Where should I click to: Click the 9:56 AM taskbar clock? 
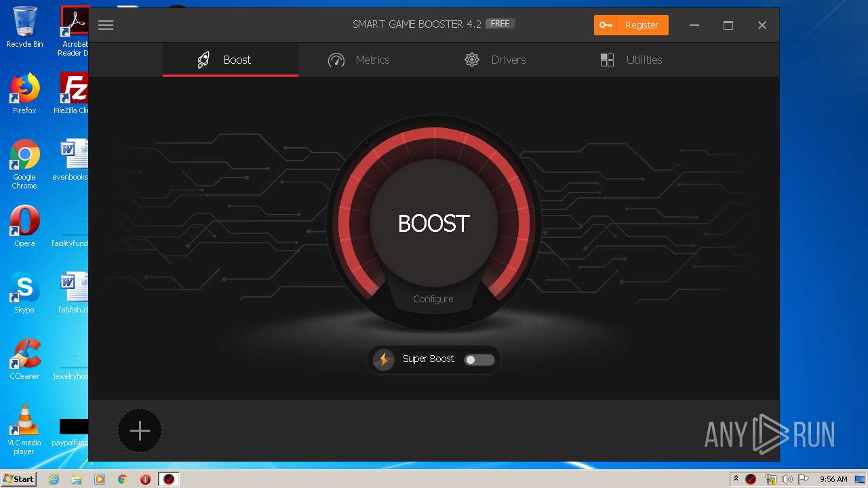pyautogui.click(x=833, y=479)
